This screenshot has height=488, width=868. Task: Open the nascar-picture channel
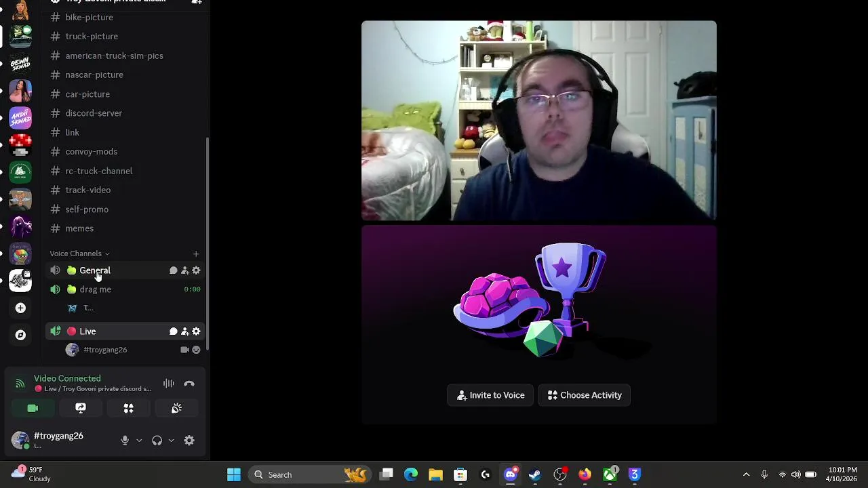point(94,75)
